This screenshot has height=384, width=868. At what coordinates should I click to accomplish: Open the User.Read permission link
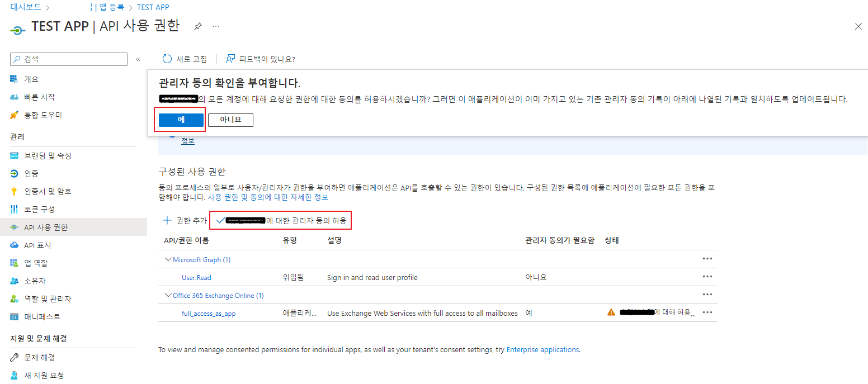coord(196,277)
